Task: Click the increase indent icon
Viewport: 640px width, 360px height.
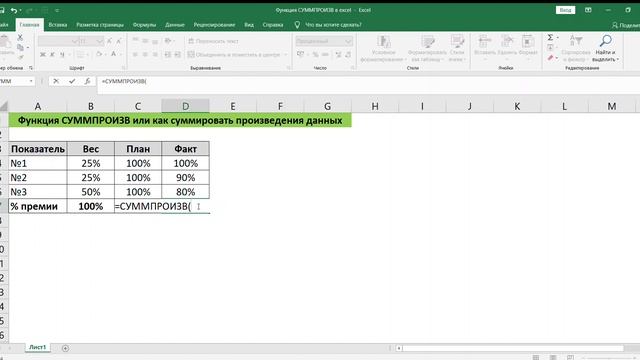Action: tap(177, 54)
